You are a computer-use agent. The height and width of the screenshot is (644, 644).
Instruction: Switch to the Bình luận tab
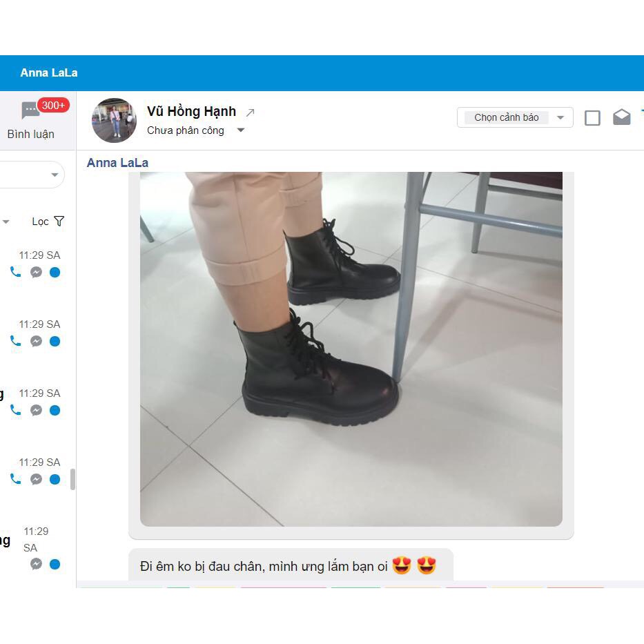click(32, 134)
